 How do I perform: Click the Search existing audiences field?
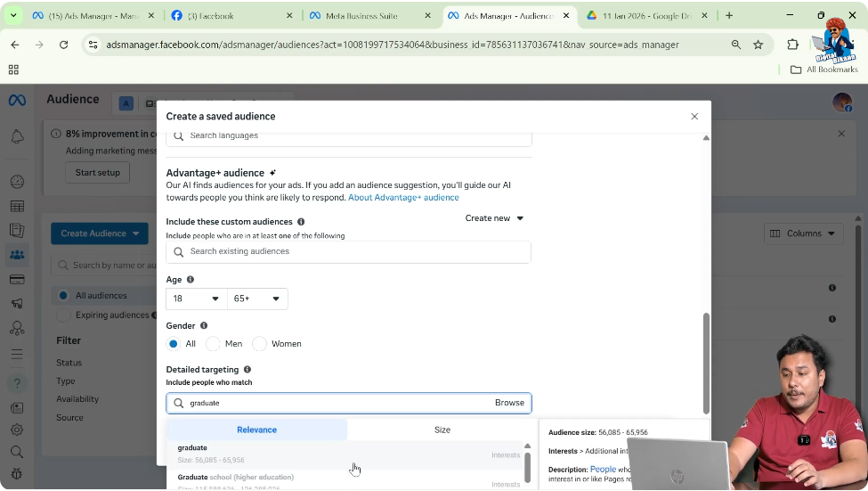[x=349, y=252]
